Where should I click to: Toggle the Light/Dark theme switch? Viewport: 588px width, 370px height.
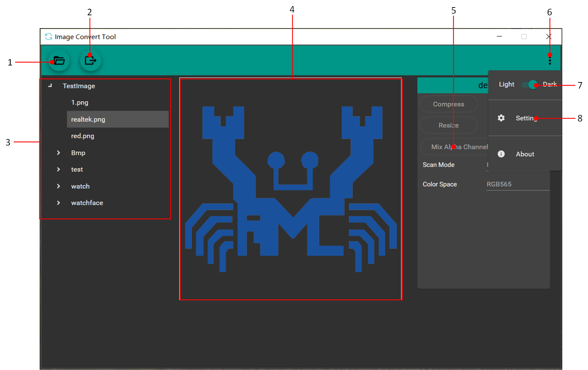pyautogui.click(x=529, y=84)
